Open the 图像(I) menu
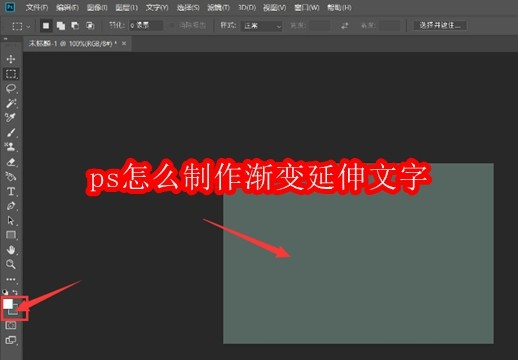 pos(97,7)
